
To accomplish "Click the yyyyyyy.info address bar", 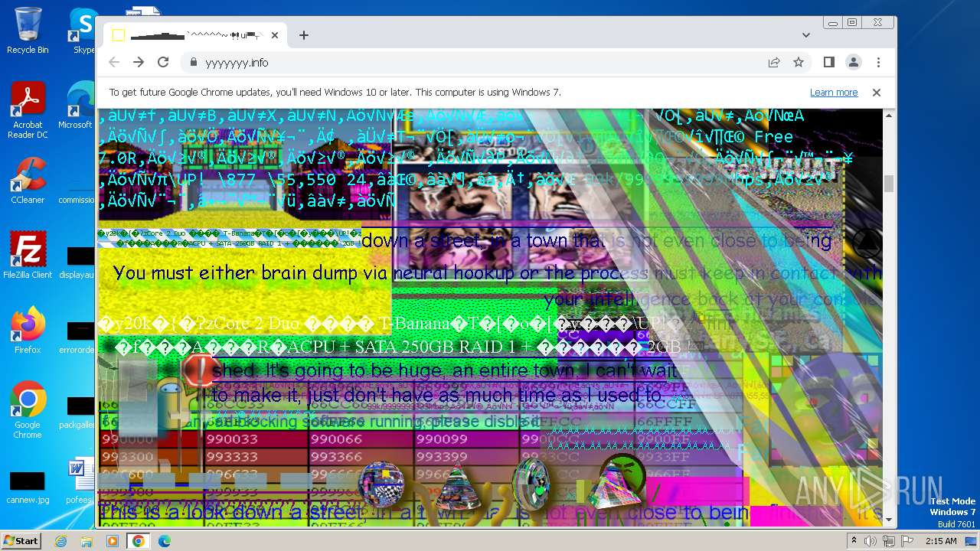I will click(475, 63).
